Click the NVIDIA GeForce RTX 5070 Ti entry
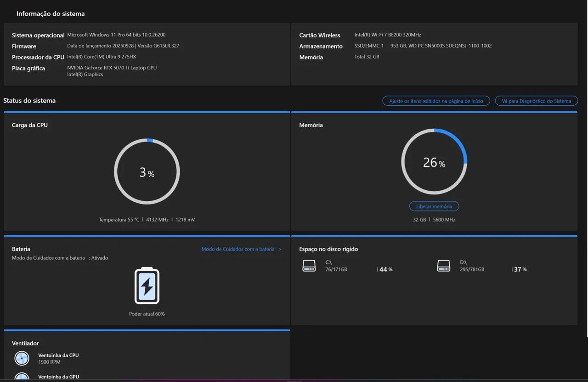The image size is (588, 382). pyautogui.click(x=112, y=68)
